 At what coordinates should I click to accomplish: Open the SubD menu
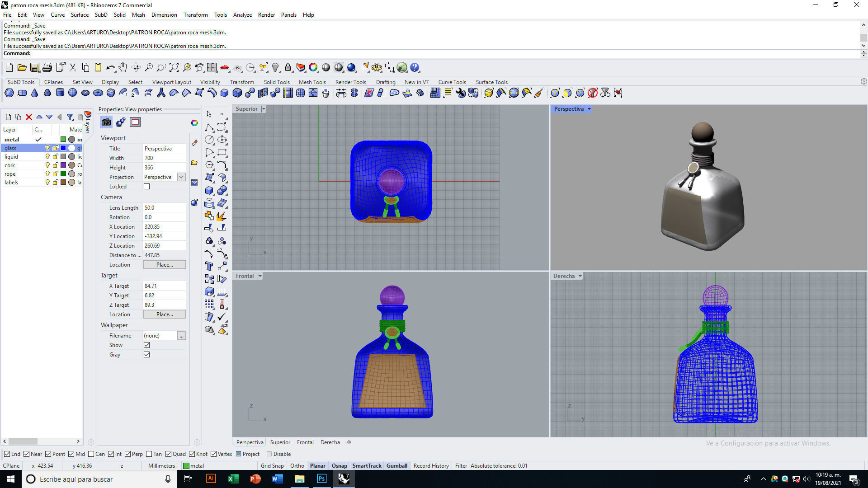click(101, 15)
